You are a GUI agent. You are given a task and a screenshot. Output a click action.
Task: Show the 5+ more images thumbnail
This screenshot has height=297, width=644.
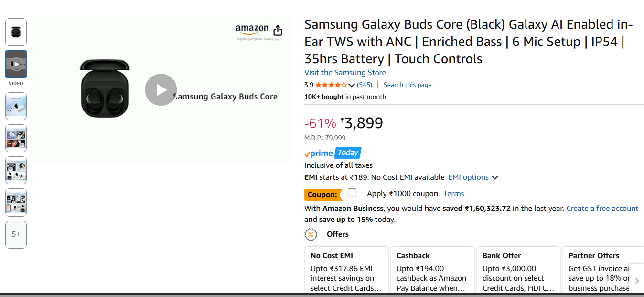pos(16,234)
